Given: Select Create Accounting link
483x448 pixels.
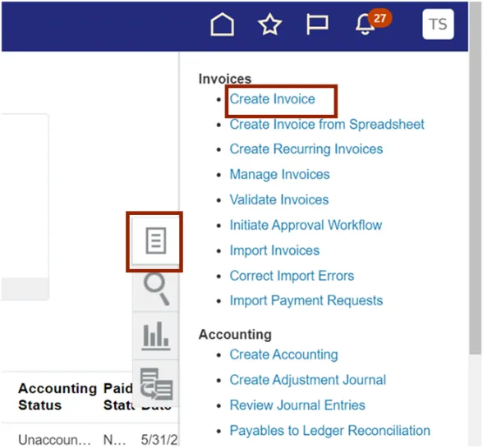Looking at the screenshot, I should [x=283, y=354].
